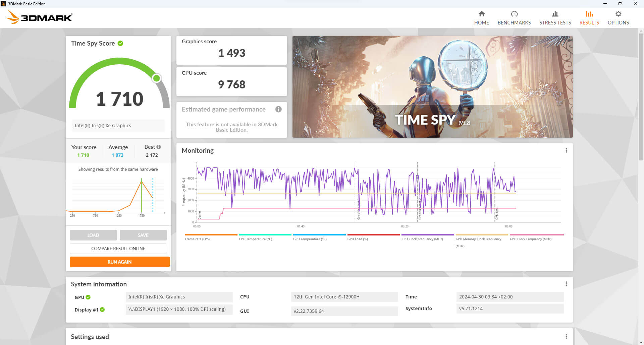Click the CPU test marker in Monitoring graph
Screen dimensions: 644x345
coord(497,214)
